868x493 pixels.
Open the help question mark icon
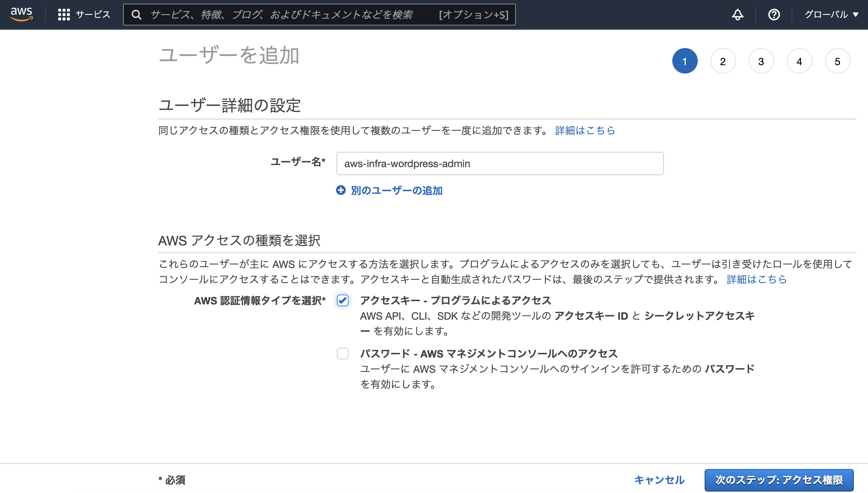(774, 15)
